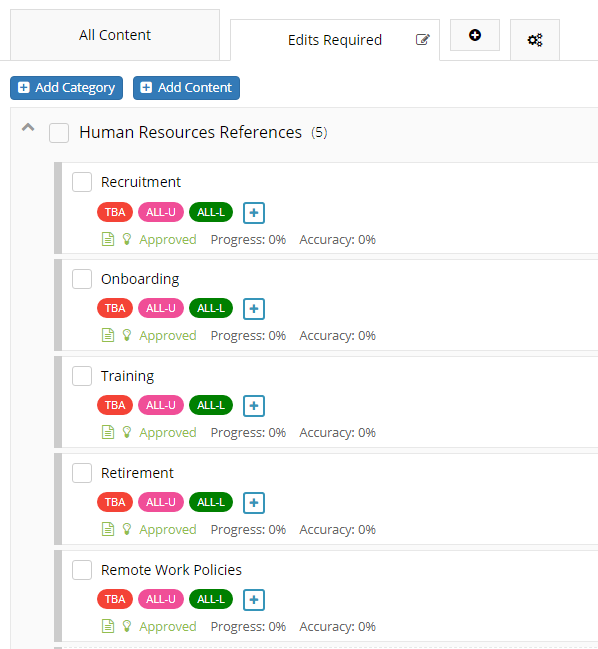Switch to the All Content tab
The image size is (598, 649).
[x=115, y=35]
